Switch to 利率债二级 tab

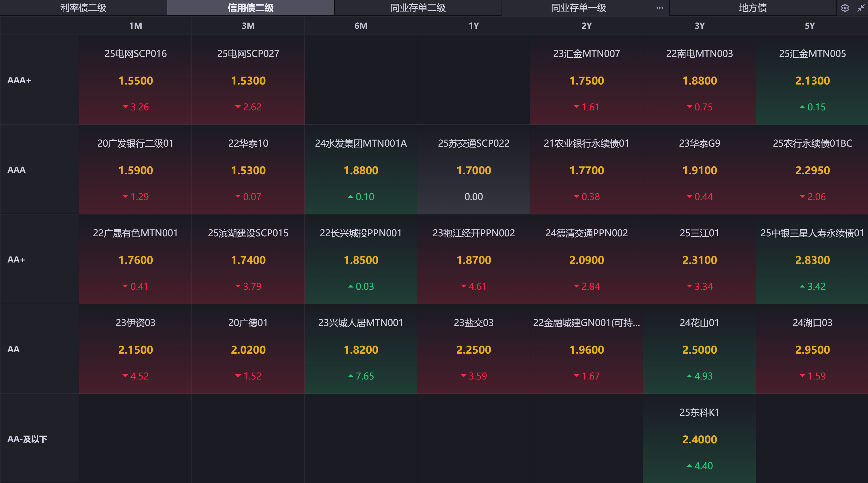pyautogui.click(x=83, y=8)
